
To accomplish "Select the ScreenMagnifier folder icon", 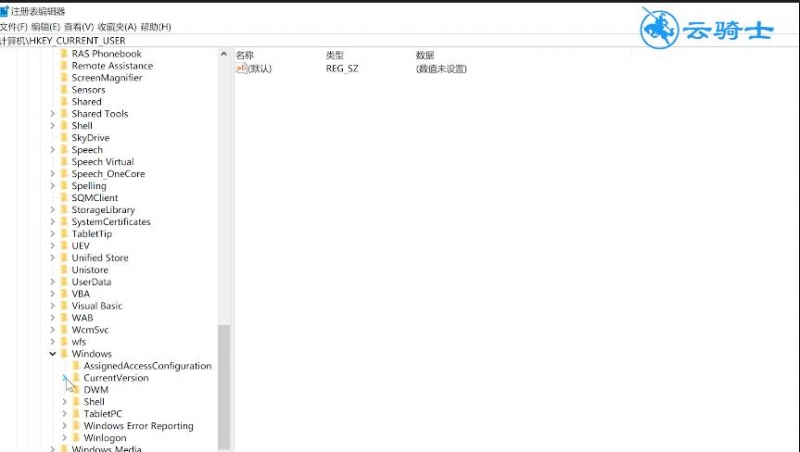I will [x=64, y=78].
